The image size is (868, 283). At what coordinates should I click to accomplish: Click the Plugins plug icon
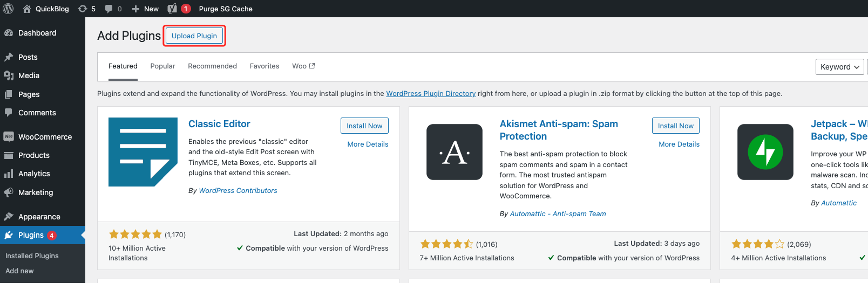(9, 235)
